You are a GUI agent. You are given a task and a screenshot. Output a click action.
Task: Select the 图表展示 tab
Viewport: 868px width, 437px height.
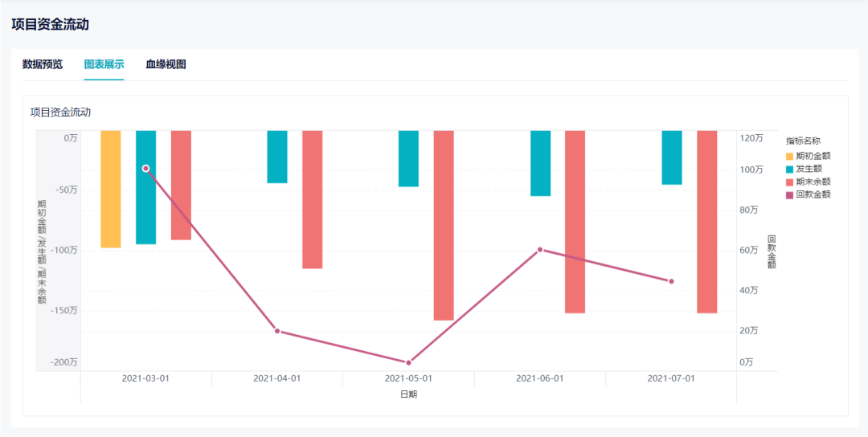click(104, 64)
